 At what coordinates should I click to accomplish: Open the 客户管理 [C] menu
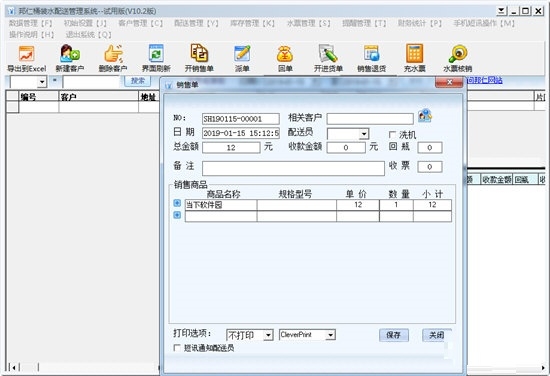click(x=141, y=24)
